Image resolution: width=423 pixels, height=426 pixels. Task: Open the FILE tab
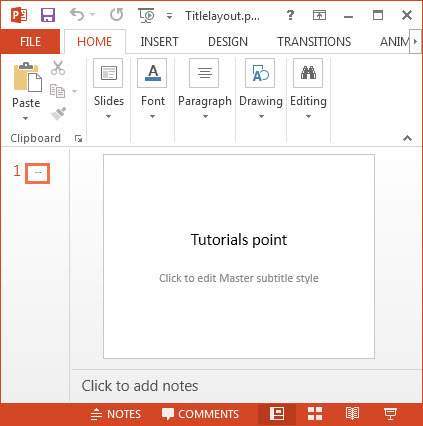tap(30, 42)
